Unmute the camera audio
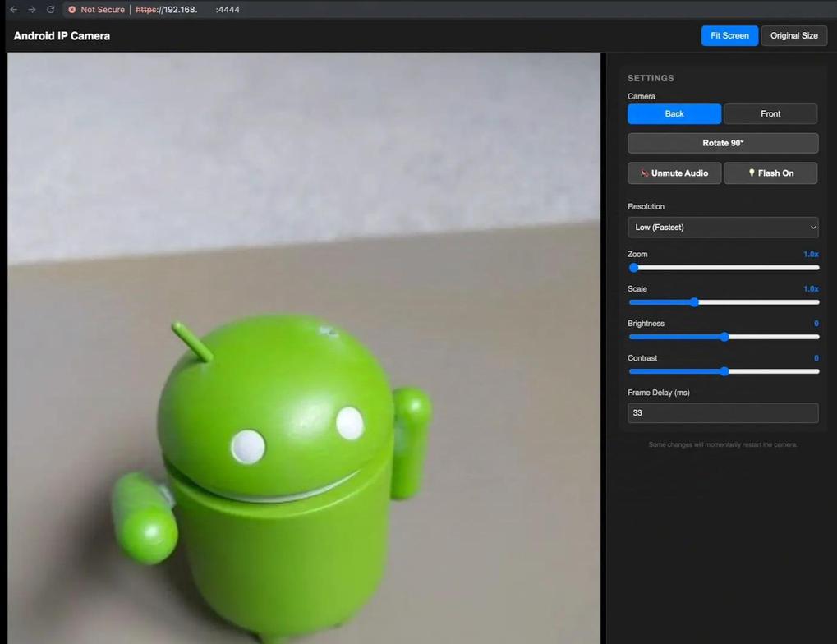The height and width of the screenshot is (644, 837). 674,173
